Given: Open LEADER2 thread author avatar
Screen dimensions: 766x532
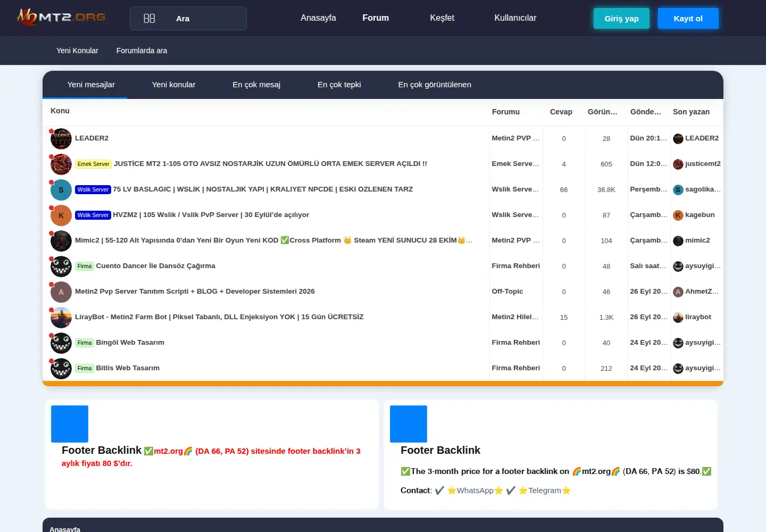Looking at the screenshot, I should [x=61, y=139].
